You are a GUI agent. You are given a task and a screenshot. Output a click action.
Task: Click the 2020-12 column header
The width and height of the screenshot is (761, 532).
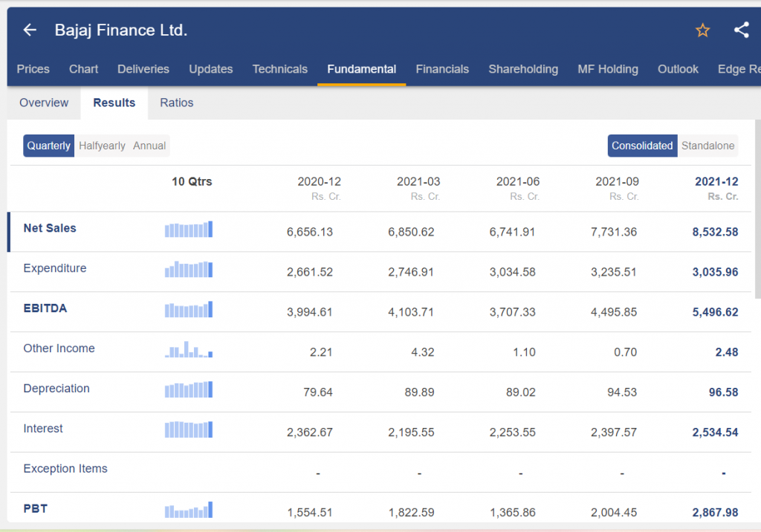(x=320, y=181)
